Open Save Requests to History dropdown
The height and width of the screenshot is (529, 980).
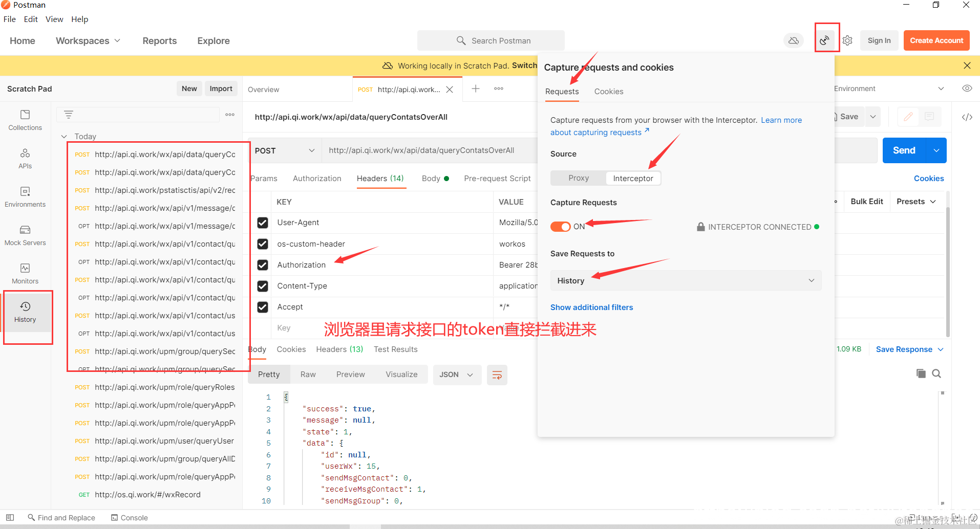(x=686, y=280)
